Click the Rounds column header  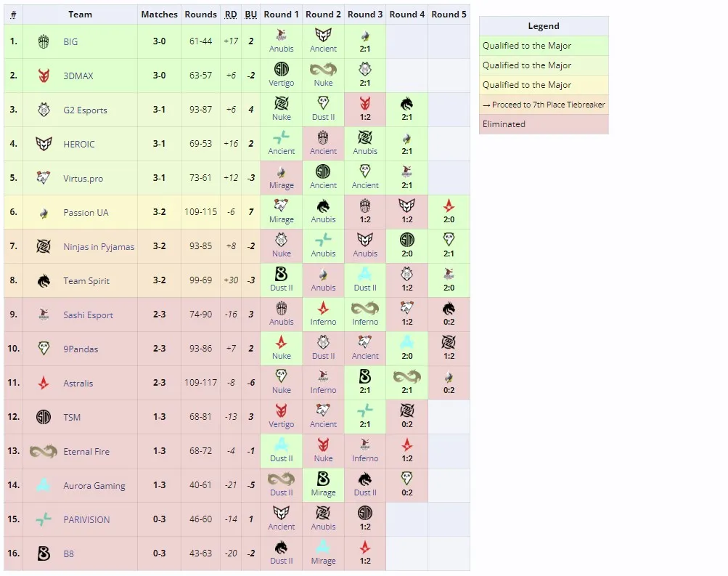coord(200,15)
